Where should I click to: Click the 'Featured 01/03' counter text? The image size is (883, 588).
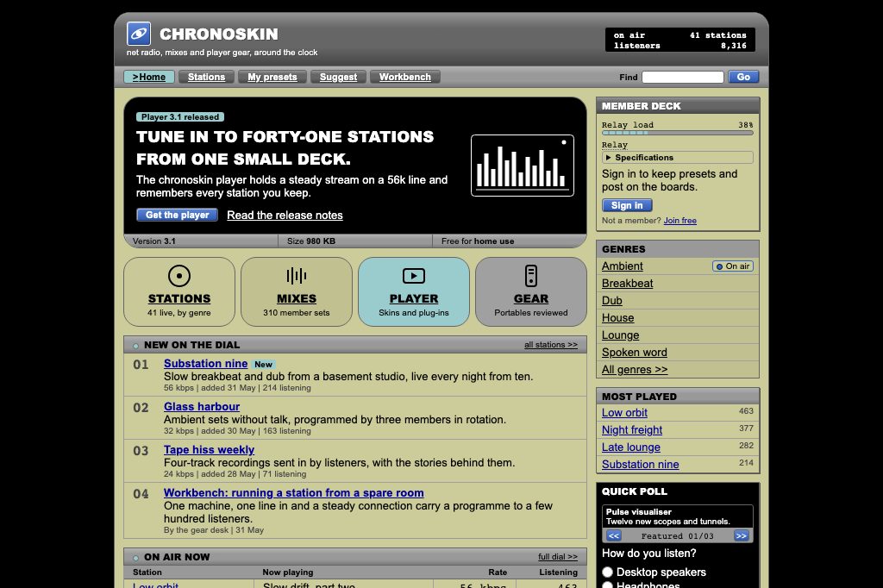coord(678,535)
